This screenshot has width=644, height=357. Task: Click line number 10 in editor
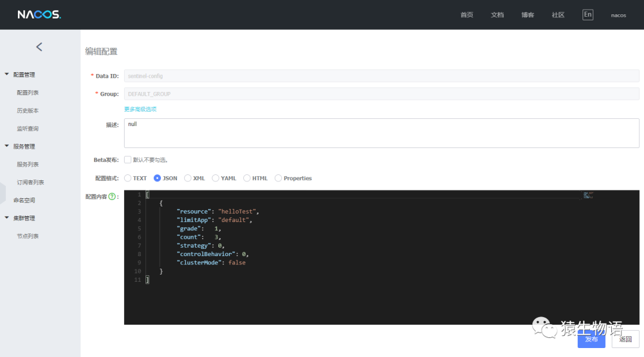(137, 271)
